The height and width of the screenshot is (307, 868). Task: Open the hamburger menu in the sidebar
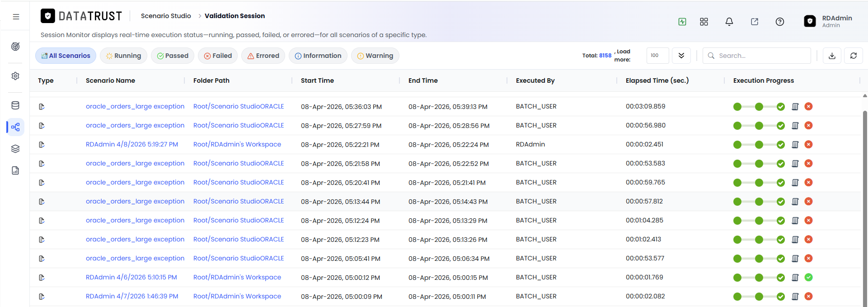point(16,17)
